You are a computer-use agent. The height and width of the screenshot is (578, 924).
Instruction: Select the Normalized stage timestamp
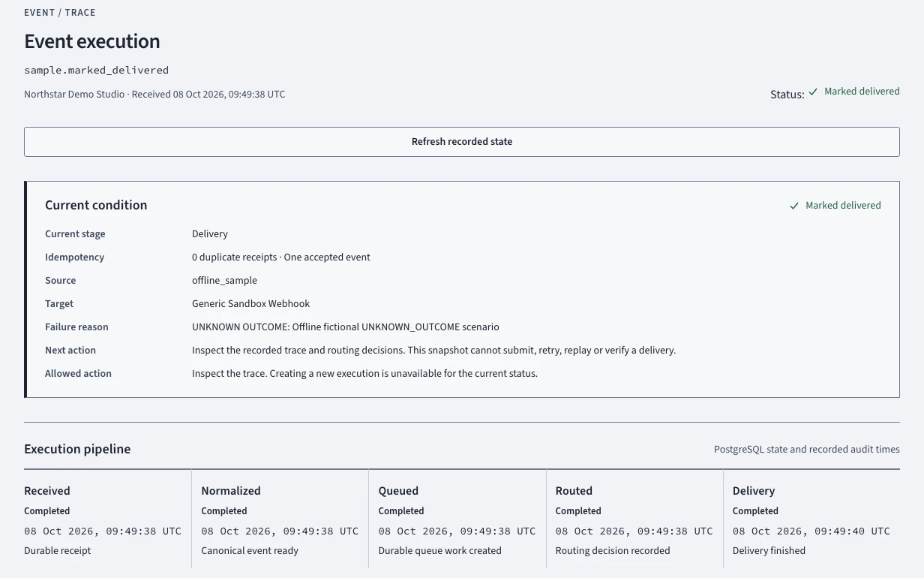tap(280, 531)
